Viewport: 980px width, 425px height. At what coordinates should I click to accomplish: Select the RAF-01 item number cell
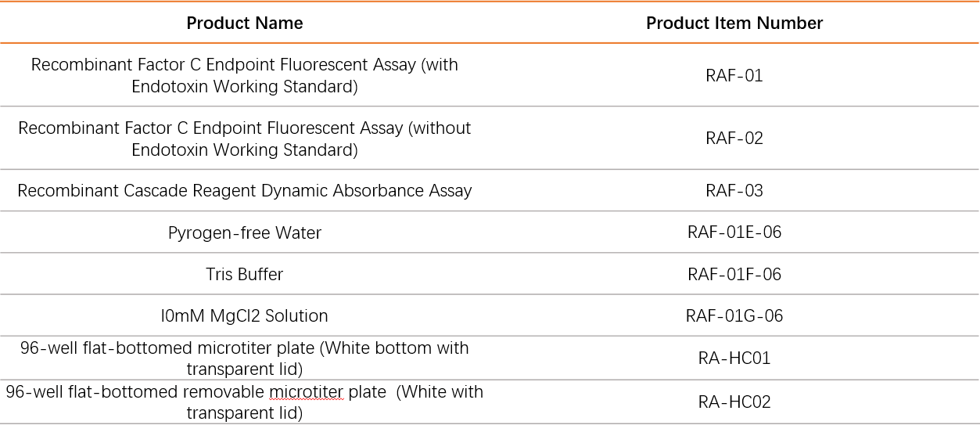[734, 76]
